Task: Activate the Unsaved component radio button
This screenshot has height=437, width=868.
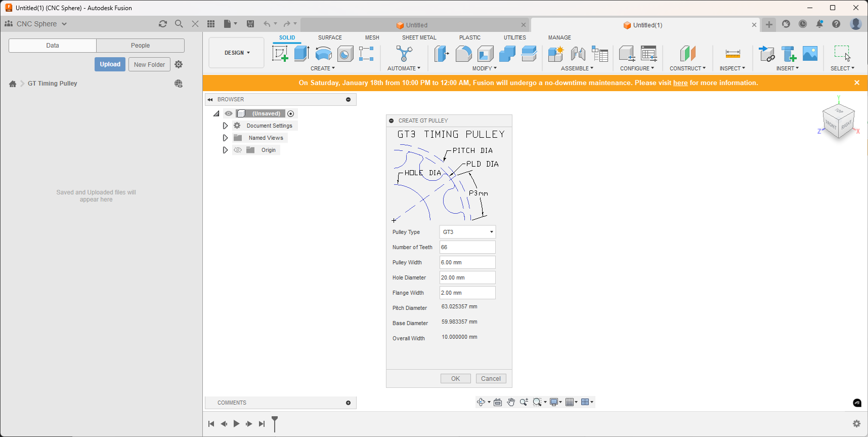Action: point(291,113)
